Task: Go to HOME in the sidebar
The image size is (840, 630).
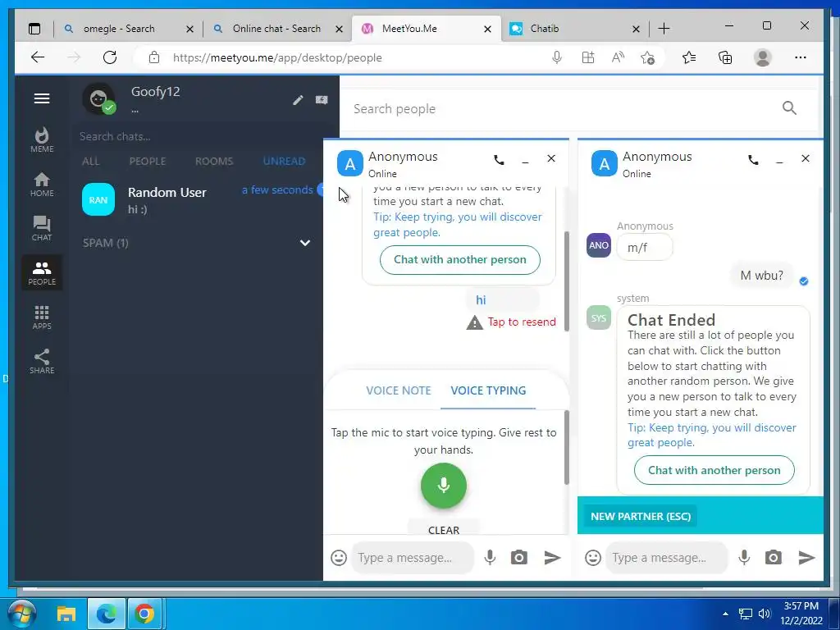Action: point(42,185)
